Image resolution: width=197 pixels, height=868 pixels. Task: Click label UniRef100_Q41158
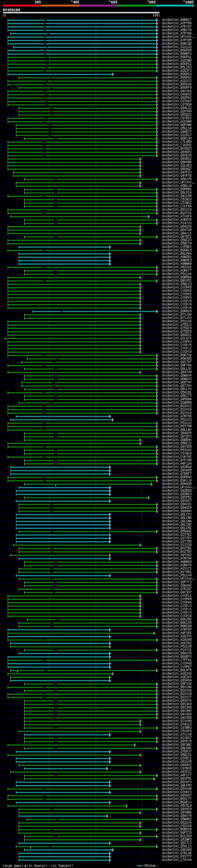(177, 196)
